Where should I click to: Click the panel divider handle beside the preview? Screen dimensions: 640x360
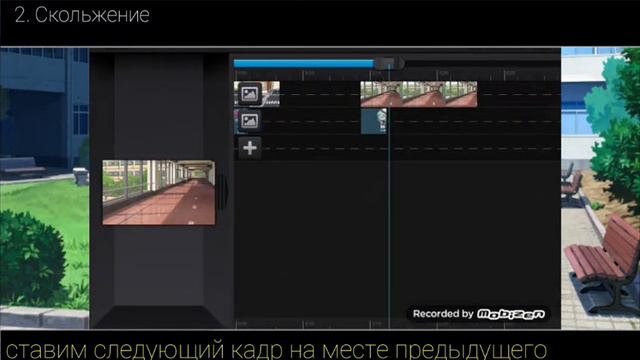pyautogui.click(x=222, y=192)
